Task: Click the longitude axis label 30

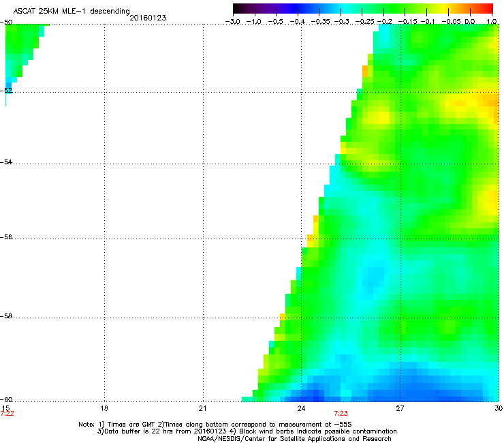Action: (x=499, y=408)
